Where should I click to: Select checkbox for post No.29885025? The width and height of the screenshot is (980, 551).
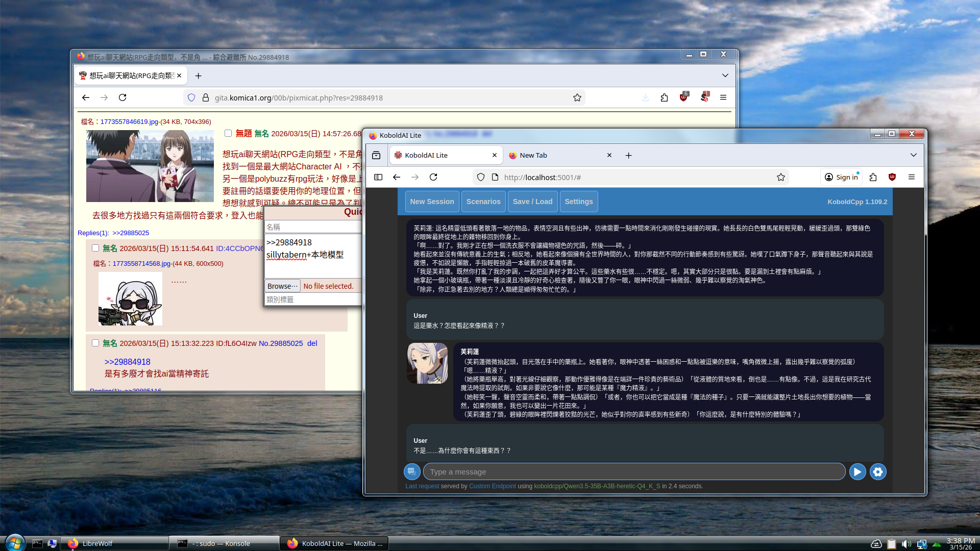pyautogui.click(x=95, y=343)
